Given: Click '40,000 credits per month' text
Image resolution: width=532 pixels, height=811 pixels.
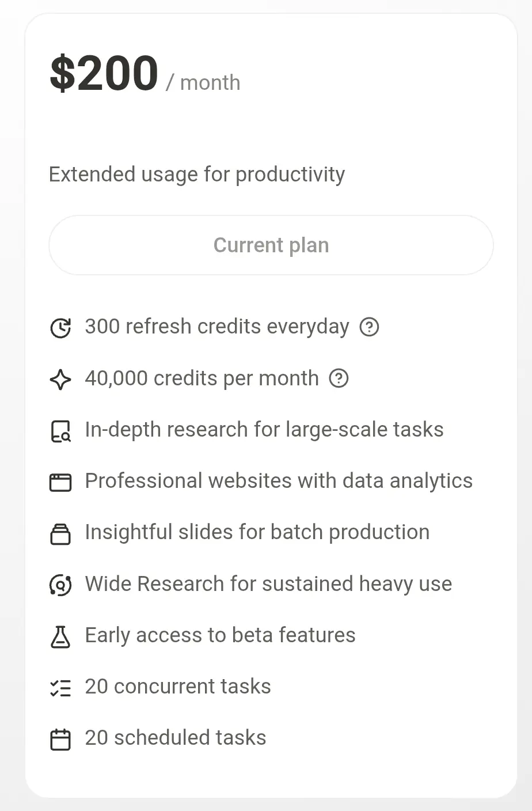Looking at the screenshot, I should (202, 378).
